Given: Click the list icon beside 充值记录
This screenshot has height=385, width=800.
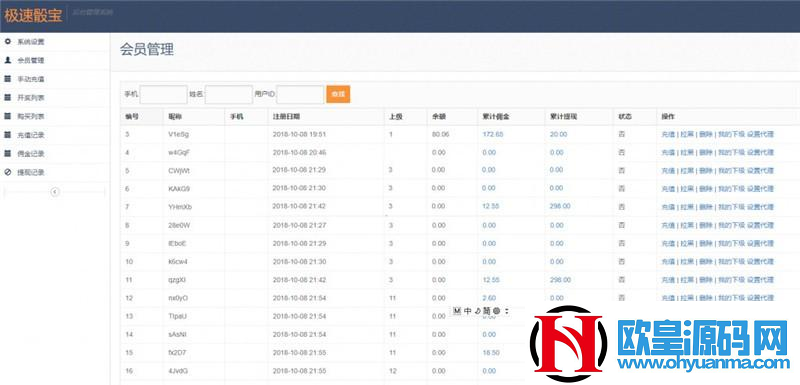Looking at the screenshot, I should pyautogui.click(x=7, y=135).
